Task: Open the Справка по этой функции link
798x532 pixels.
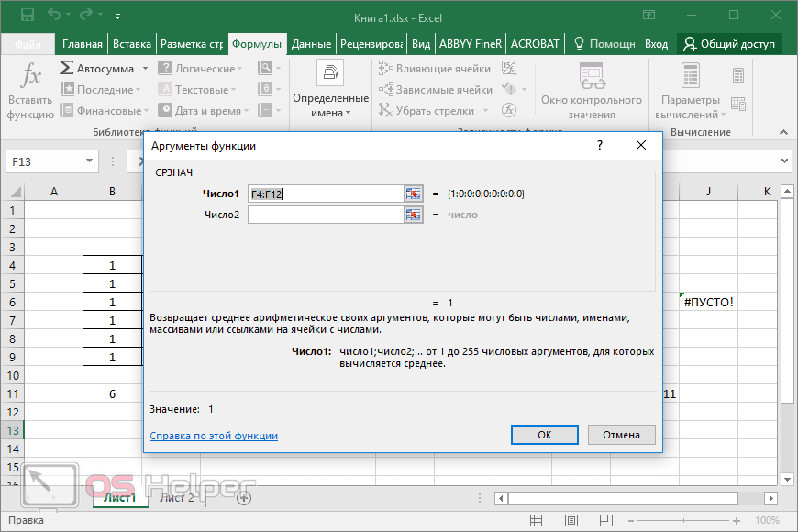Action: coord(214,436)
